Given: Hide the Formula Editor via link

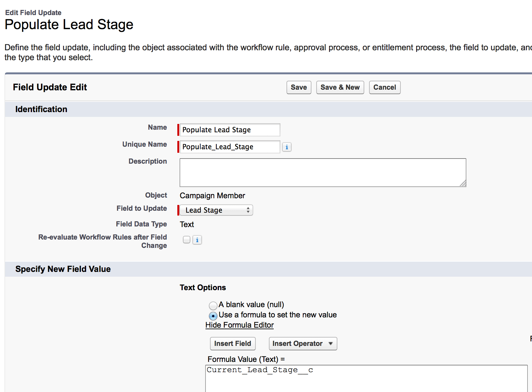Looking at the screenshot, I should coord(239,325).
